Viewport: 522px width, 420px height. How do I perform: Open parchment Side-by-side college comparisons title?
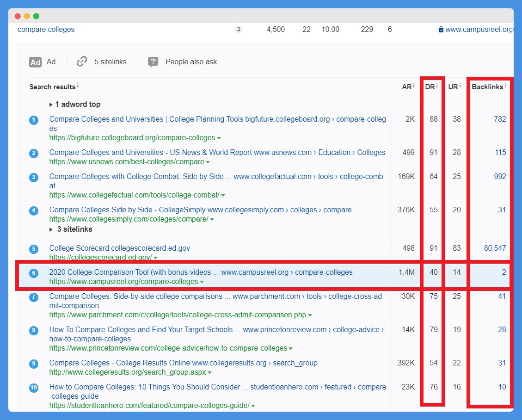(215, 301)
